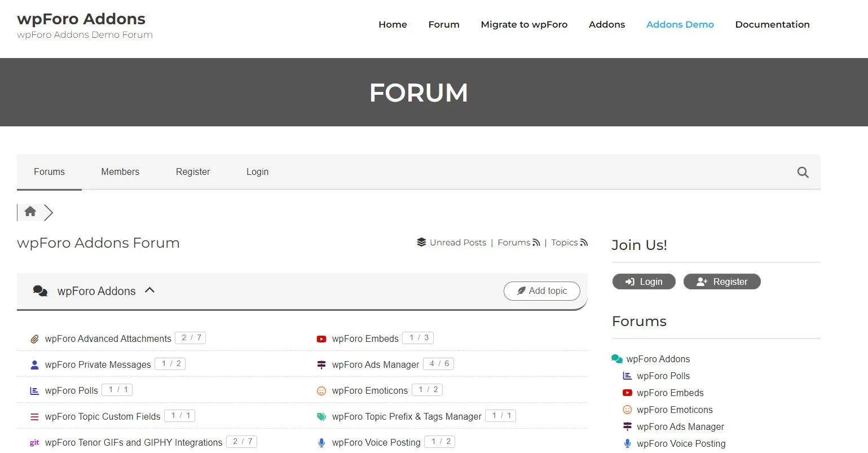Click the sidebar Register button
868x453 pixels.
point(722,282)
